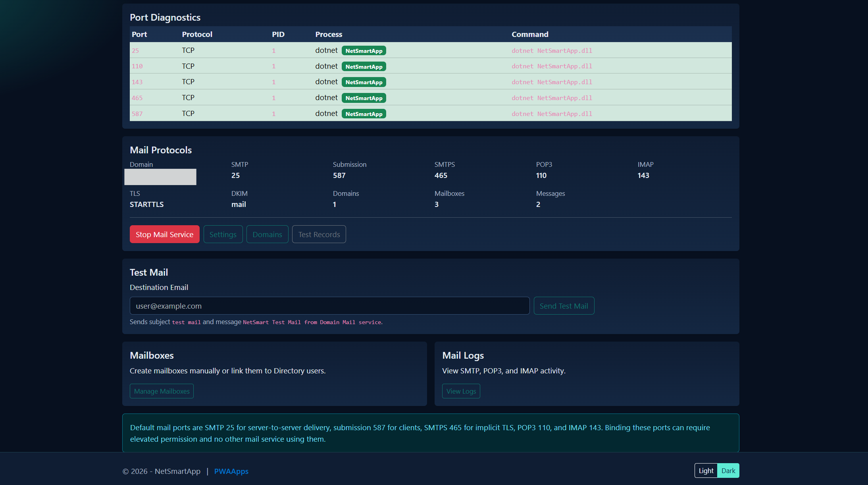Focus the Destination Email field

[x=329, y=306]
